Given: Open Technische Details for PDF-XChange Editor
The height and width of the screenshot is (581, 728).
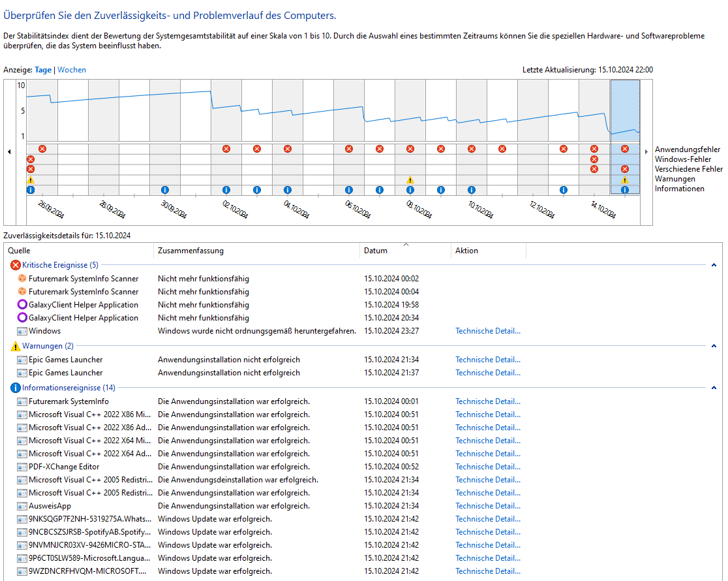Looking at the screenshot, I should (x=487, y=467).
